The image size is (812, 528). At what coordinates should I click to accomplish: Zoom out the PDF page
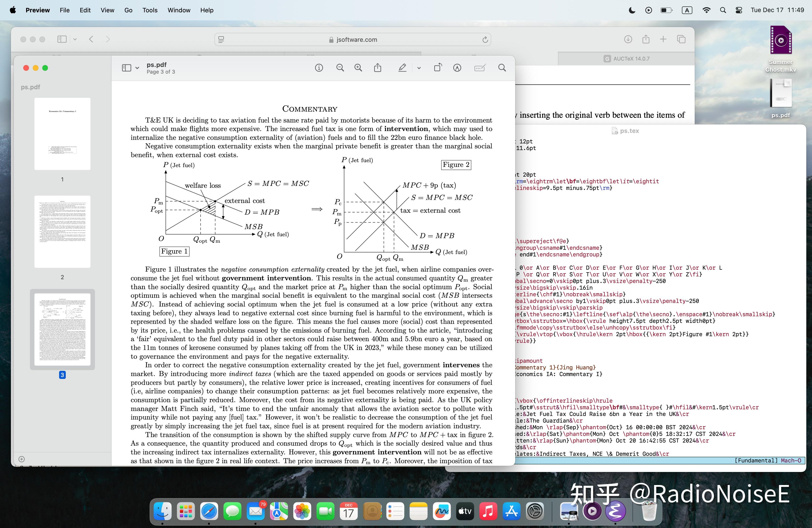340,68
